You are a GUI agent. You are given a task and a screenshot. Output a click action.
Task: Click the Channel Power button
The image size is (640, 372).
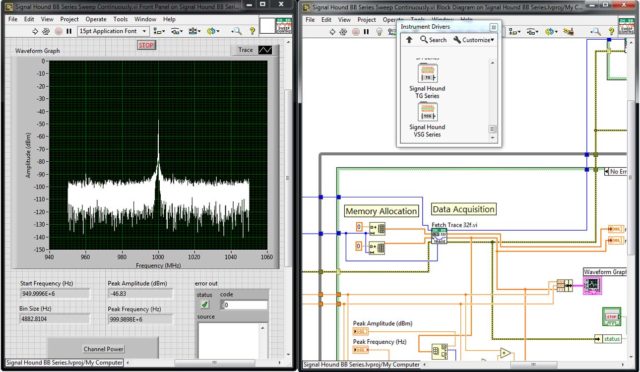coord(103,349)
